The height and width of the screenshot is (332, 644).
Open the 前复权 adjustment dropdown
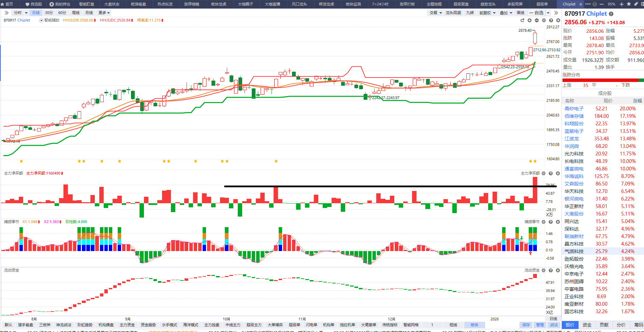click(x=487, y=13)
